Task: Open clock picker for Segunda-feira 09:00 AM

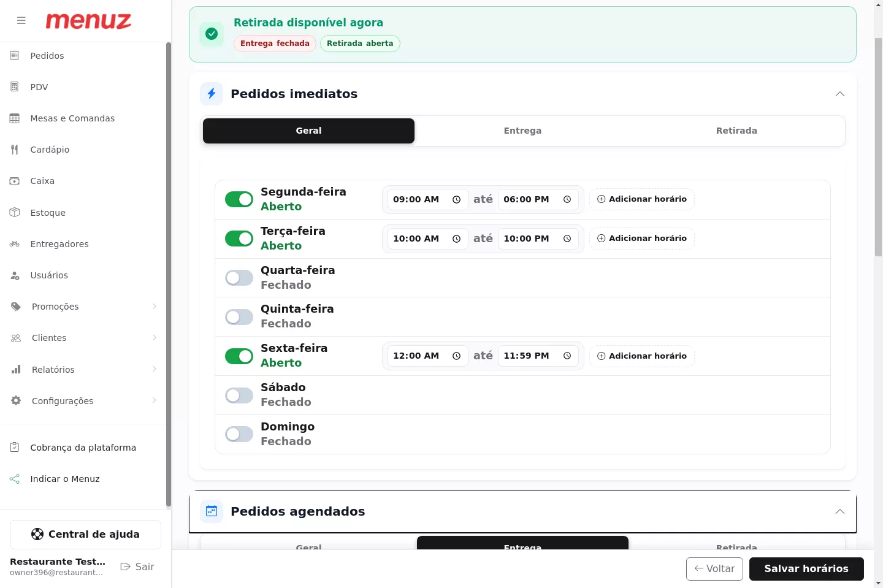Action: (456, 199)
